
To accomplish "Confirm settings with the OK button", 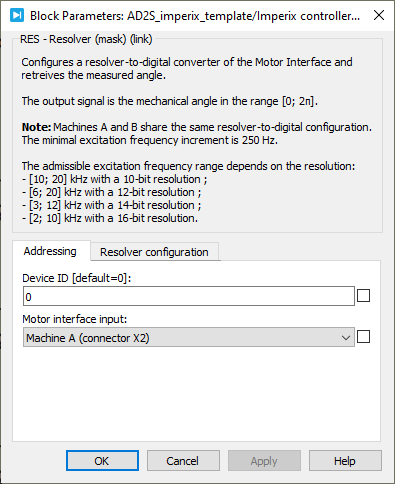I will pos(102,461).
